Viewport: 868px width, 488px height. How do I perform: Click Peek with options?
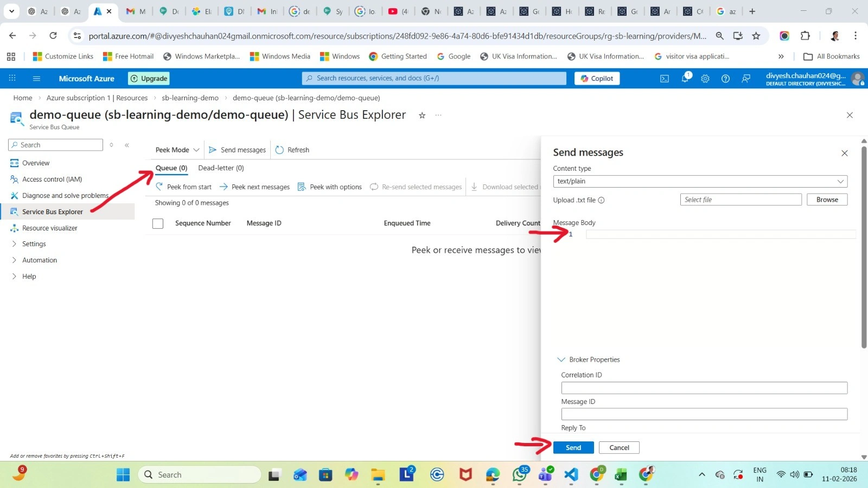click(x=330, y=187)
